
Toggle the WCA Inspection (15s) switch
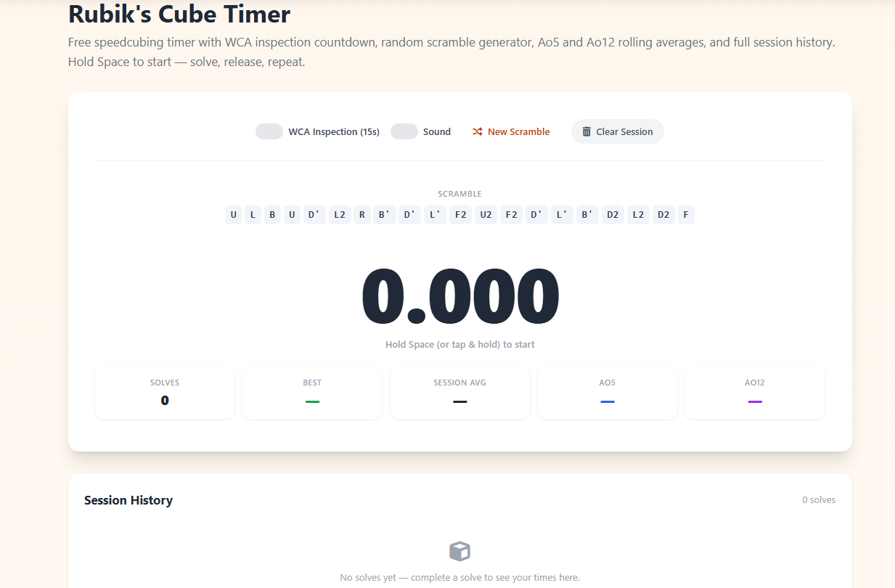click(269, 131)
